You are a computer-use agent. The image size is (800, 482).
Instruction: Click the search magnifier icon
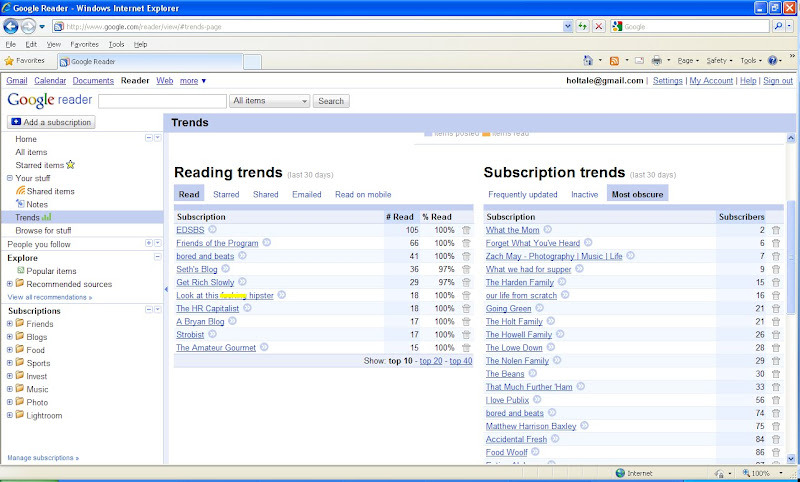click(x=778, y=26)
